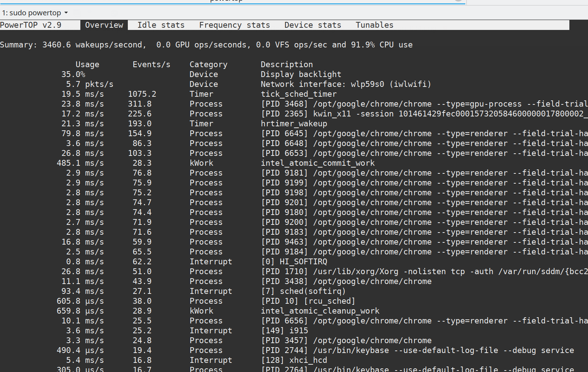Click the Category column header
This screenshot has width=588, height=372.
(209, 64)
